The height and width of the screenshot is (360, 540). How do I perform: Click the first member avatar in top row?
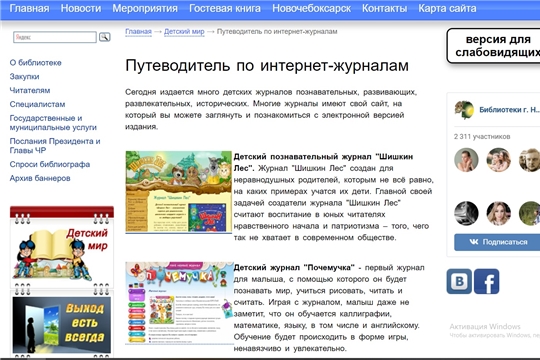(466, 160)
